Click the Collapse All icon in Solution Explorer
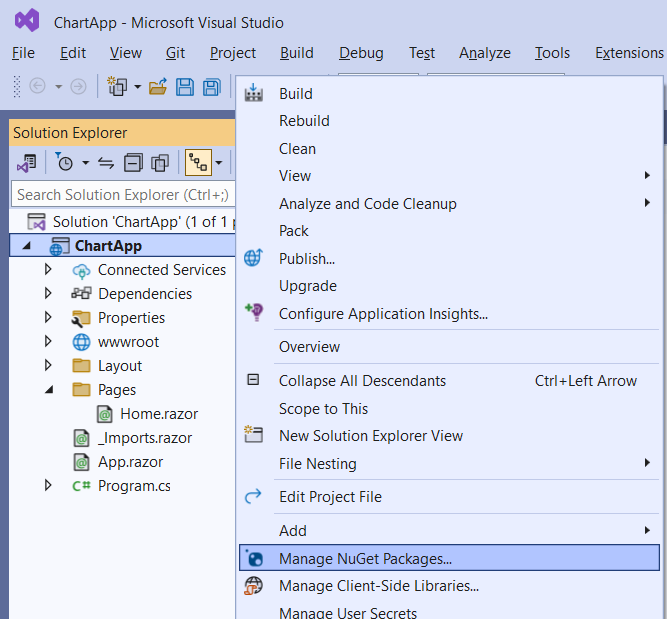 tap(133, 163)
